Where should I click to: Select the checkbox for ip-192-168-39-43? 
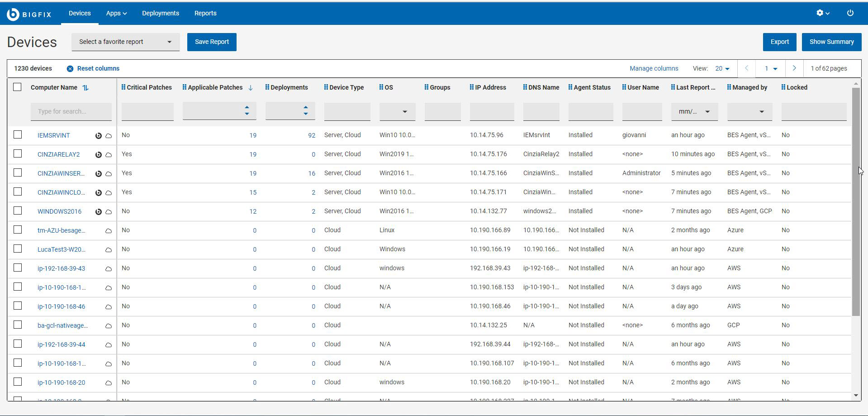(18, 268)
